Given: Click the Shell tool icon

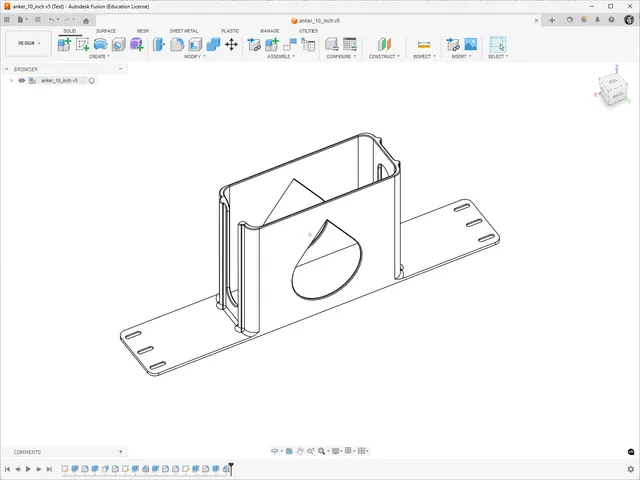Looking at the screenshot, I should coord(195,44).
